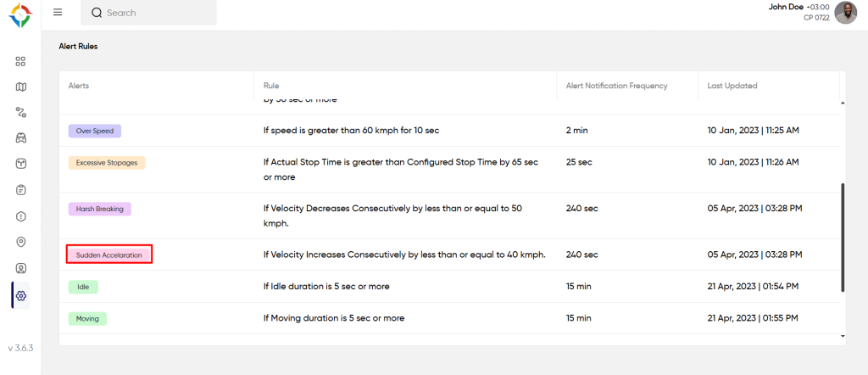
Task: Open the user profile sidebar icon
Action: 21,268
